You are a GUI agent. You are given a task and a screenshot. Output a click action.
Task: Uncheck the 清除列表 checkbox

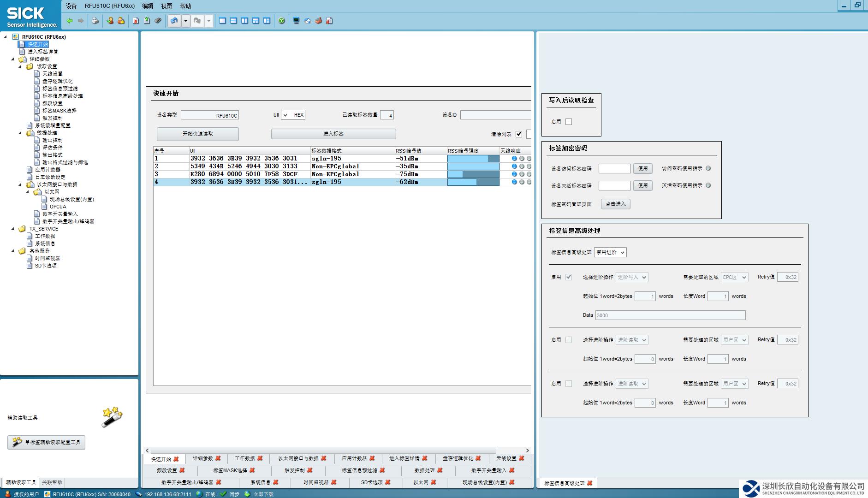(x=519, y=134)
